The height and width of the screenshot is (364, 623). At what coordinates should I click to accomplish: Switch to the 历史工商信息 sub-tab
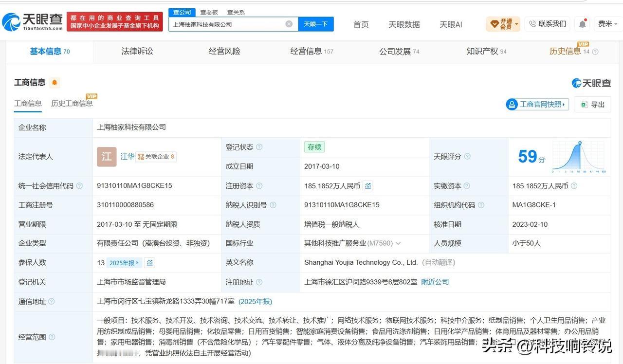[72, 103]
